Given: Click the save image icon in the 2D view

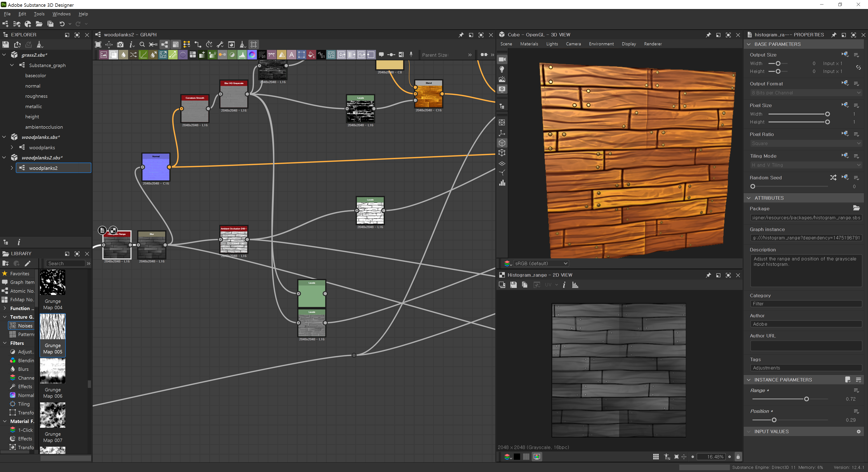Looking at the screenshot, I should click(513, 285).
